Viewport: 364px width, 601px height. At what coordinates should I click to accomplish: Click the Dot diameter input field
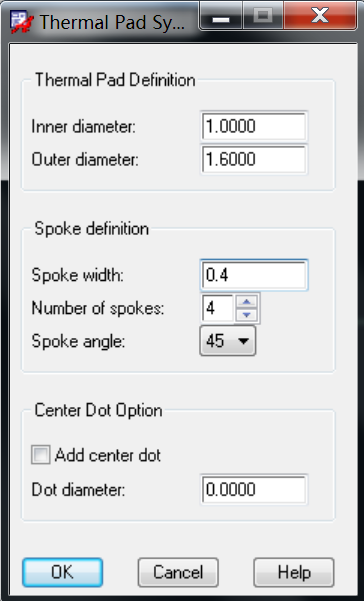click(254, 489)
